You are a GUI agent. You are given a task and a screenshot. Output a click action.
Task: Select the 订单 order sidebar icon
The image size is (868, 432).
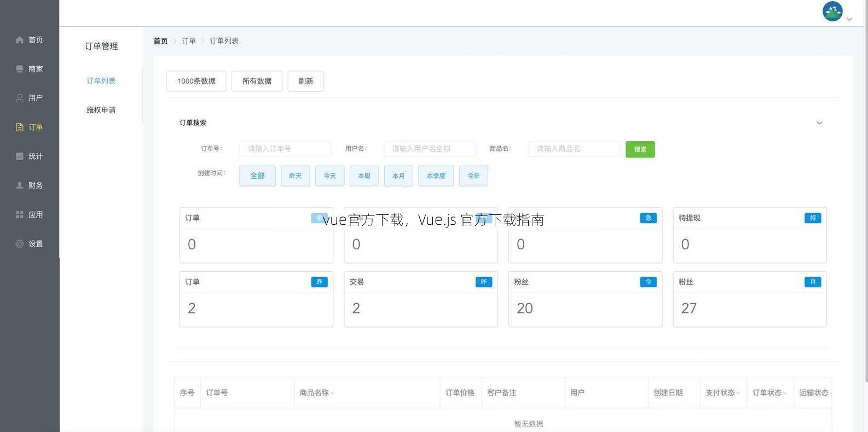[20, 127]
